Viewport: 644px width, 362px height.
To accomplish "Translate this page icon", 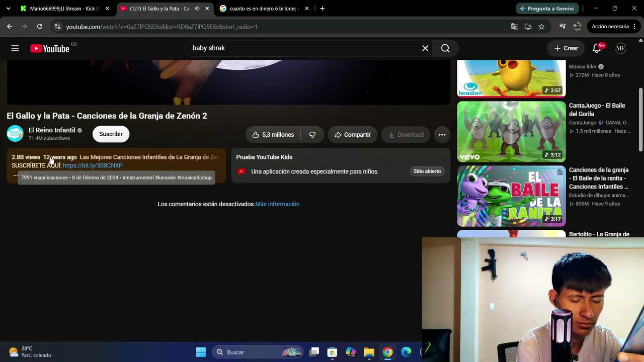I will 514,27.
